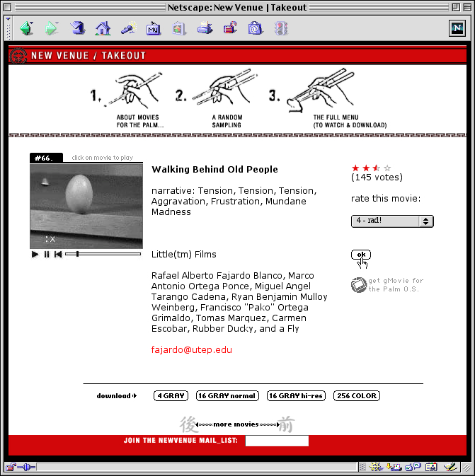This screenshot has width=475, height=476.
Task: Click the Stop traffic light icon
Action: tap(281, 28)
